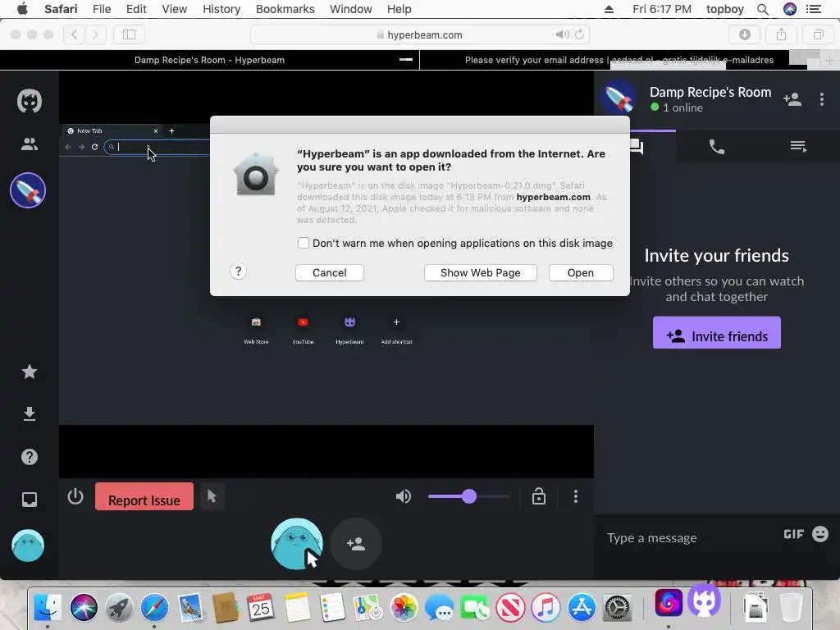Toggle the cursor control arrow button
This screenshot has width=840, height=630.
(x=212, y=496)
